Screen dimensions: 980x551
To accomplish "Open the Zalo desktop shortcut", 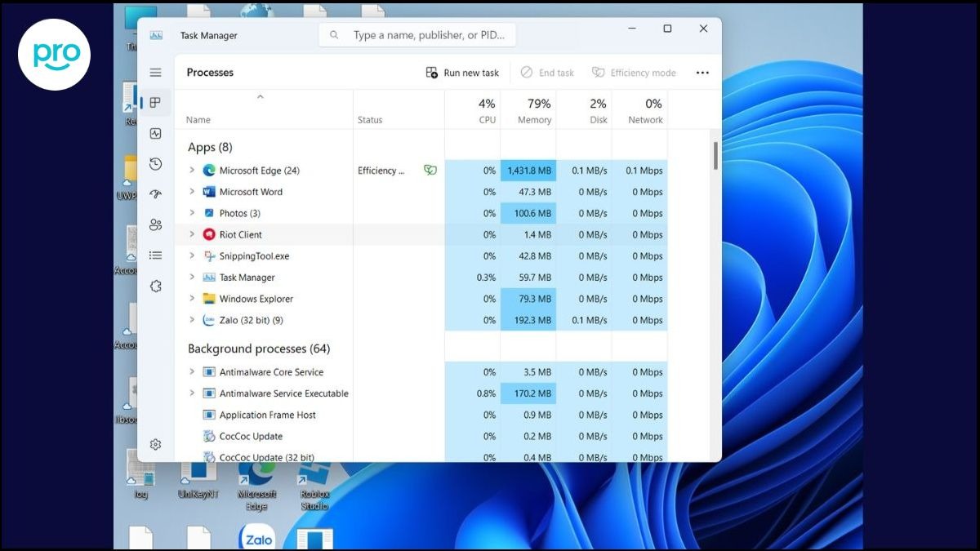I will (256, 536).
